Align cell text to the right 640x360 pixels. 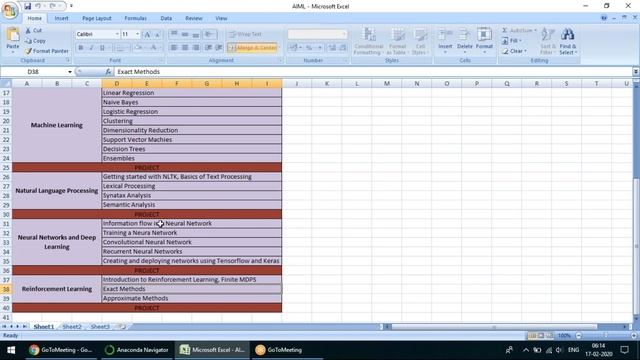pyautogui.click(x=196, y=48)
